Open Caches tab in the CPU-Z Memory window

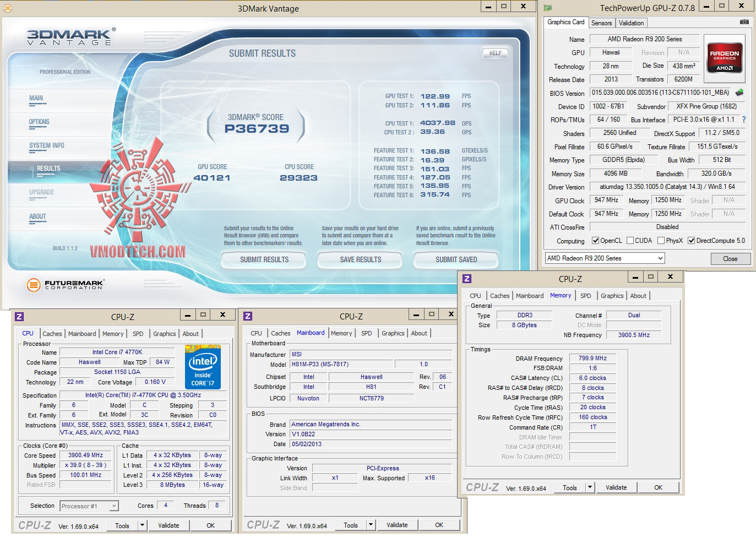point(499,296)
